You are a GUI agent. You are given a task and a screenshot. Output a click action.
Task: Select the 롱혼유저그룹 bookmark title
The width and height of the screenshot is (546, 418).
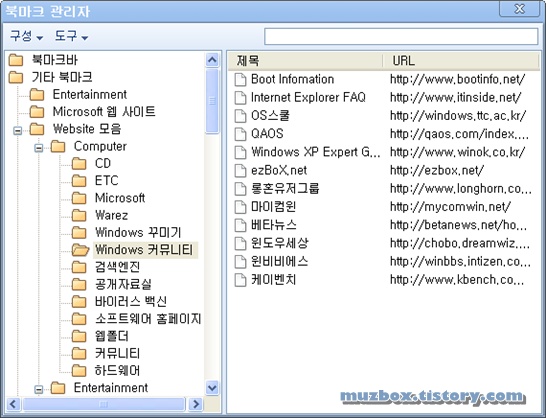tap(285, 188)
